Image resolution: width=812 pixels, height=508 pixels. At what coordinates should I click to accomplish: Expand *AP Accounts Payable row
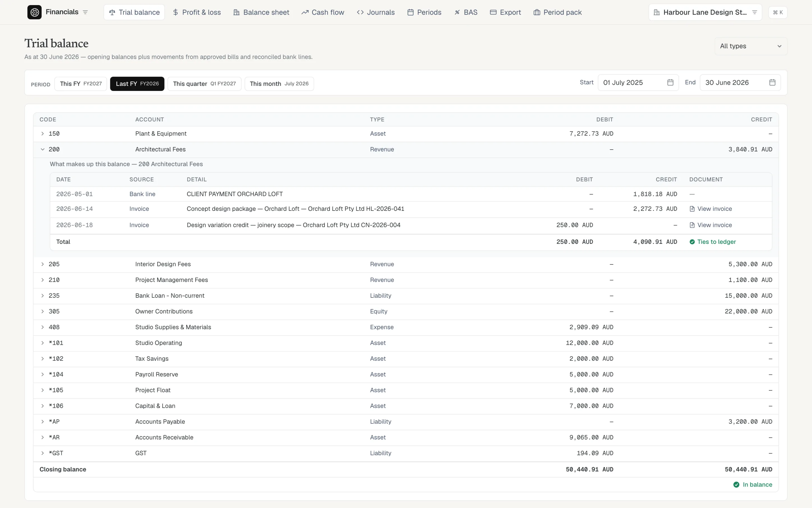[43, 422]
